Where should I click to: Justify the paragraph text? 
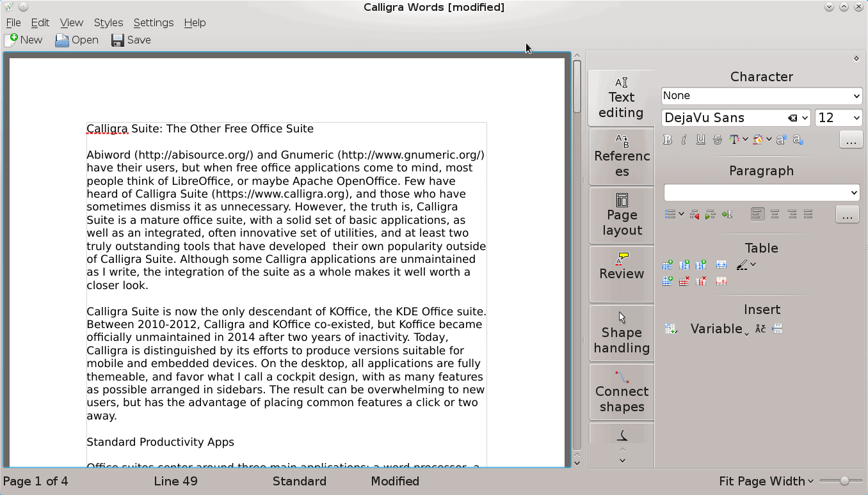tap(808, 214)
